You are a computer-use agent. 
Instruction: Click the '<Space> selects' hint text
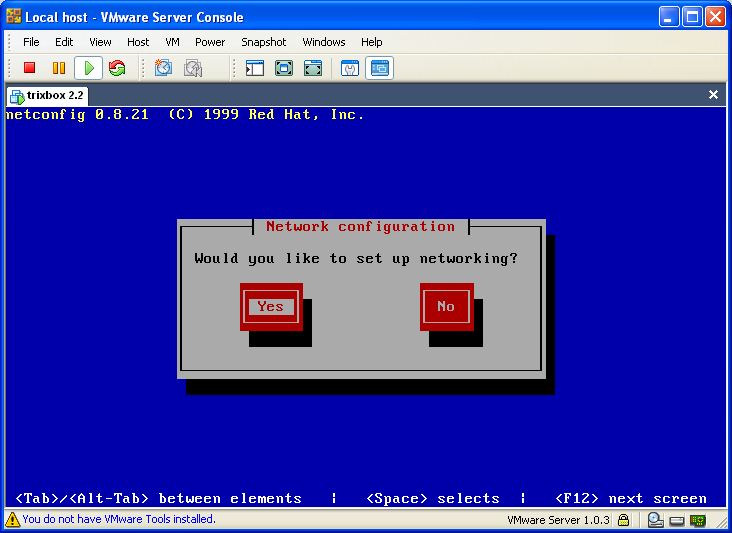click(433, 498)
